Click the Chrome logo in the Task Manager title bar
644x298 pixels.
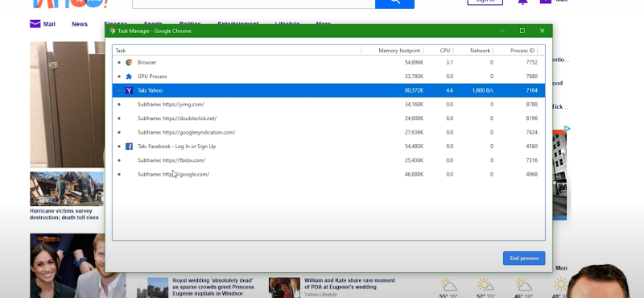point(112,31)
